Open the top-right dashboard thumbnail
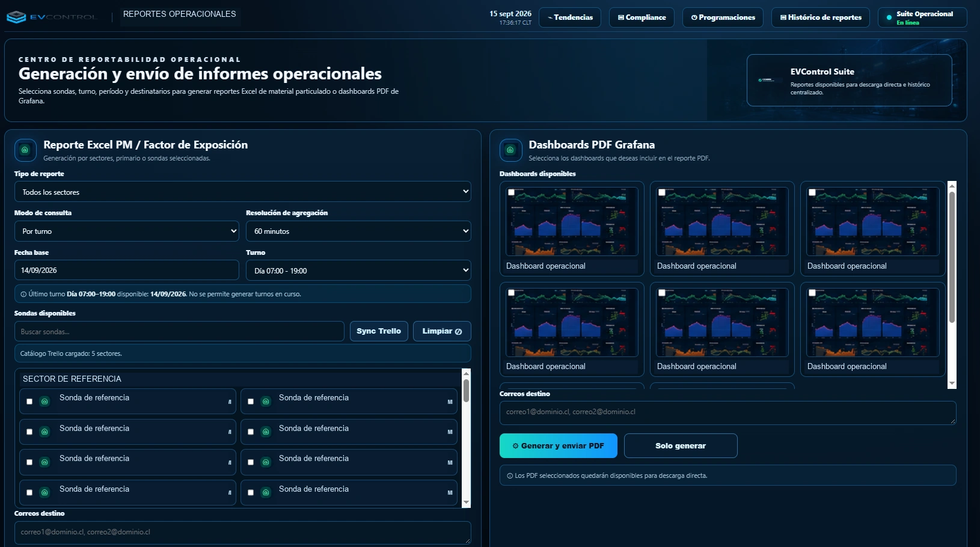This screenshot has width=980, height=547. point(872,222)
